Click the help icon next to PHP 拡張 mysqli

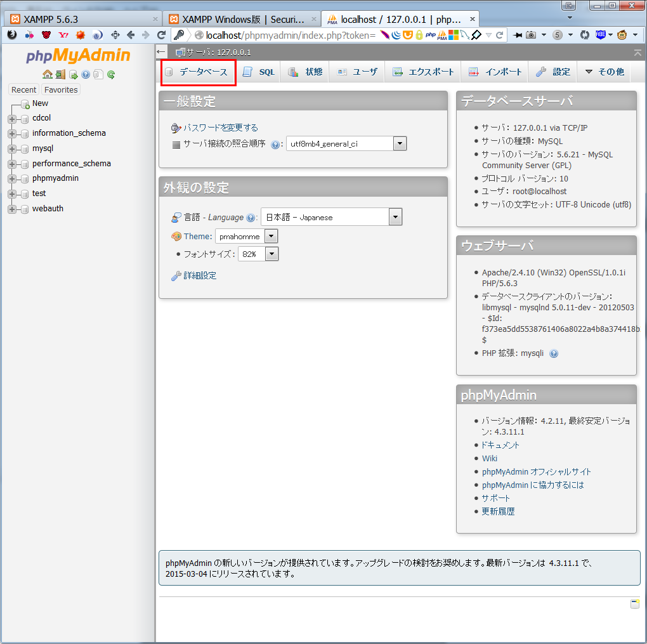pyautogui.click(x=554, y=353)
